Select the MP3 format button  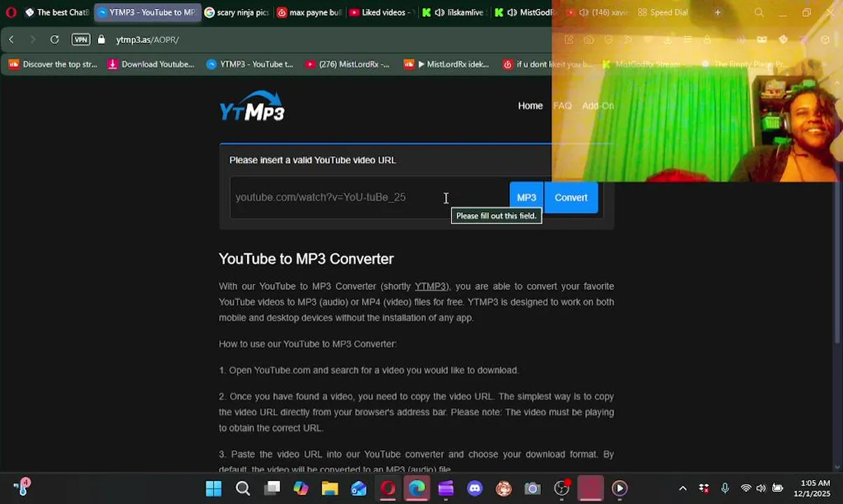527,197
